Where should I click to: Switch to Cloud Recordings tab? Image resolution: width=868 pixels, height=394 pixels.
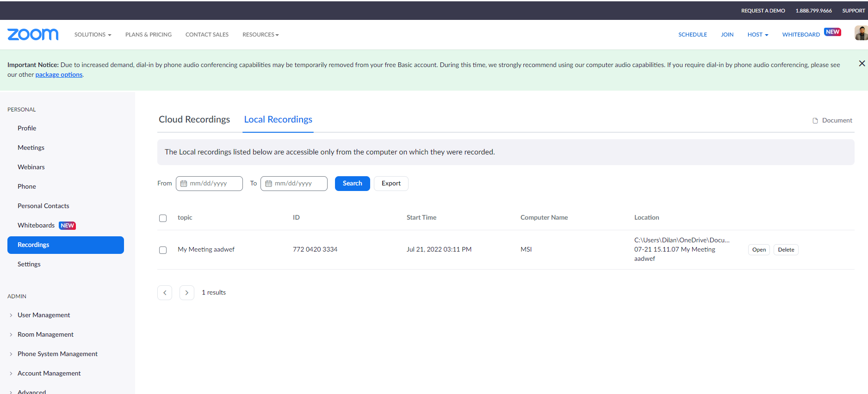194,119
